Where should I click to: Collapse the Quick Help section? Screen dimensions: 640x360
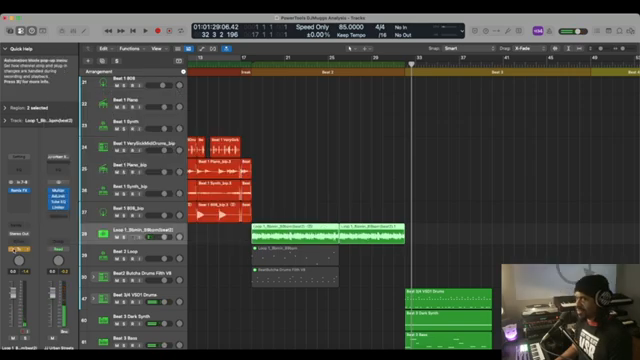point(5,49)
